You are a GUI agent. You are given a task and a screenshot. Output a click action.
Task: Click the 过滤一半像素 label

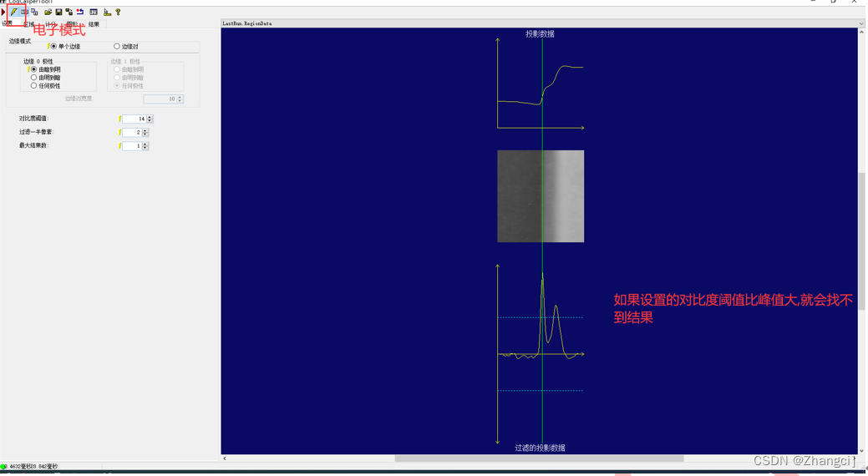pos(36,132)
